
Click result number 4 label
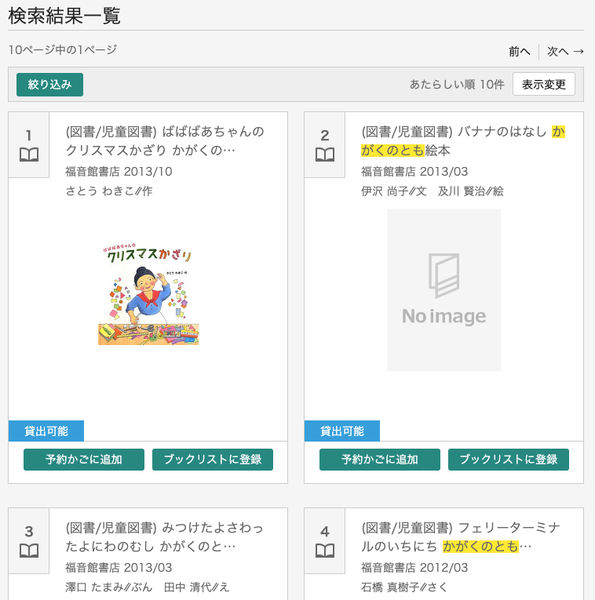pos(325,531)
